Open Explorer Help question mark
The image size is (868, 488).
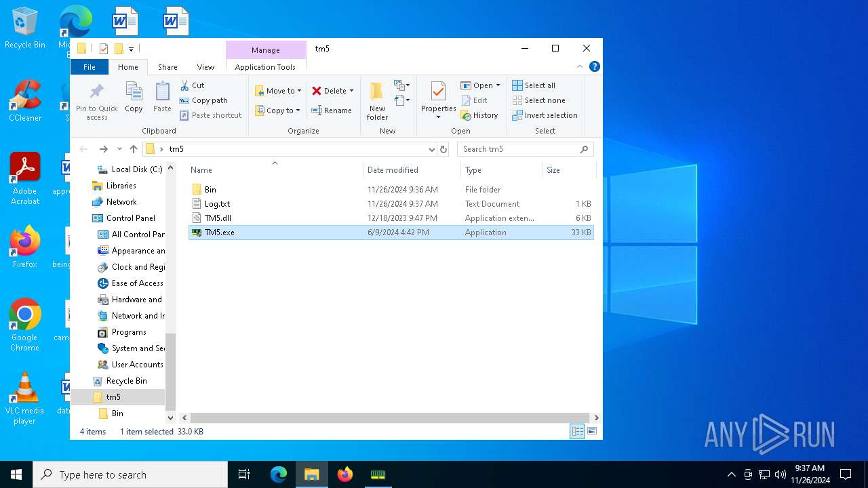[595, 66]
